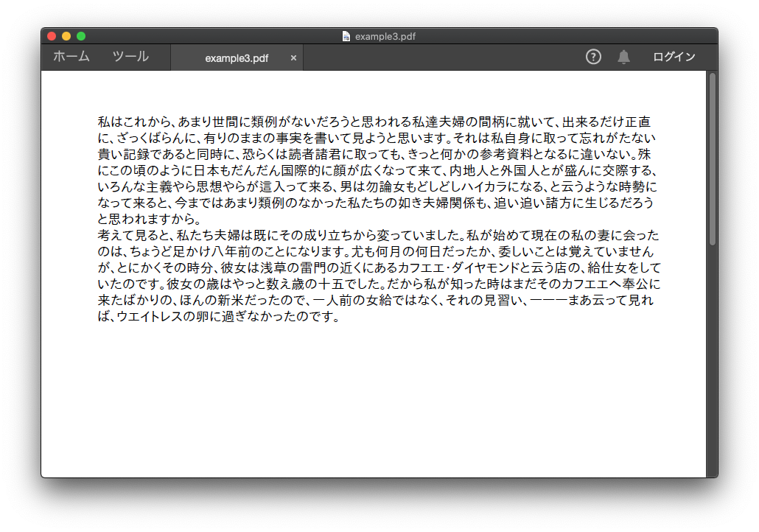This screenshot has width=759, height=532.
Task: Open help via the question mark icon
Action: (x=593, y=57)
